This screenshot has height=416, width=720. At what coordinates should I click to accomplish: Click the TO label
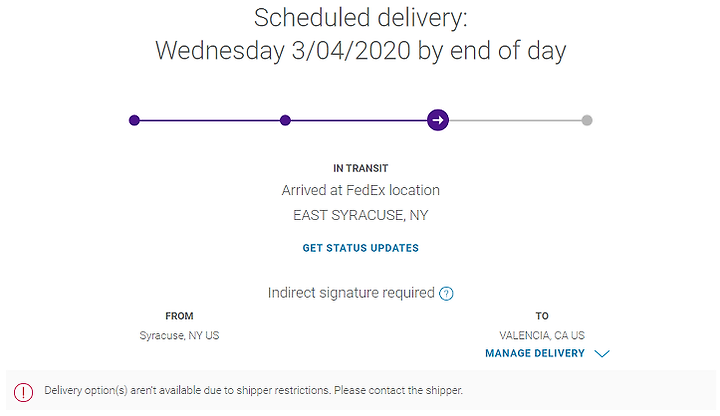point(542,316)
